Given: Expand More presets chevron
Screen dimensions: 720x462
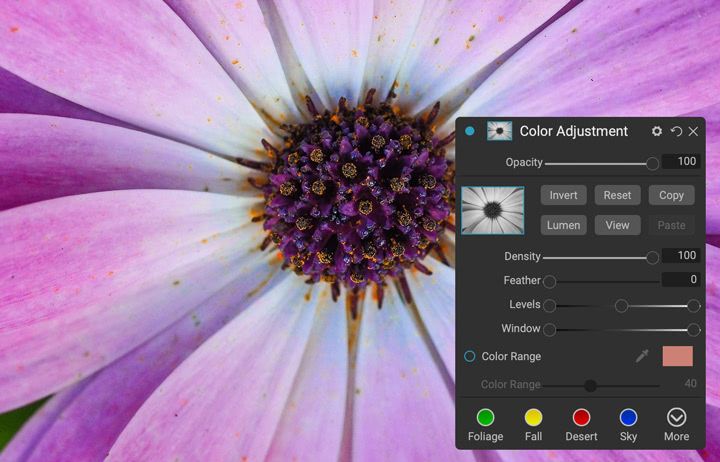Looking at the screenshot, I should click(x=676, y=418).
